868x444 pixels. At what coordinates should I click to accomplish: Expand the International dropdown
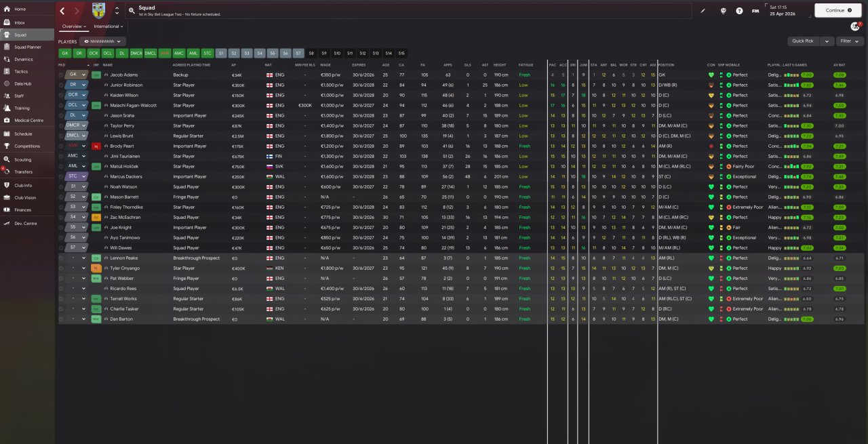pos(108,26)
